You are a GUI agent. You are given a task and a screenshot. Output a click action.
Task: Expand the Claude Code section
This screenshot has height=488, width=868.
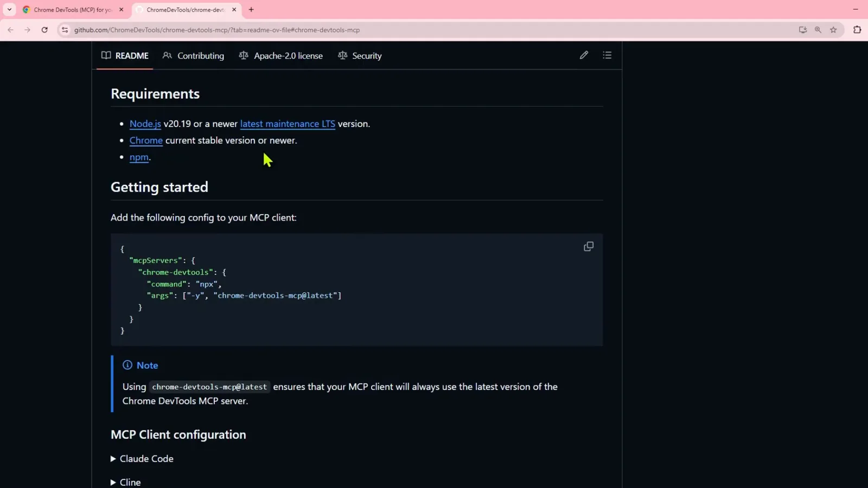coord(142,459)
